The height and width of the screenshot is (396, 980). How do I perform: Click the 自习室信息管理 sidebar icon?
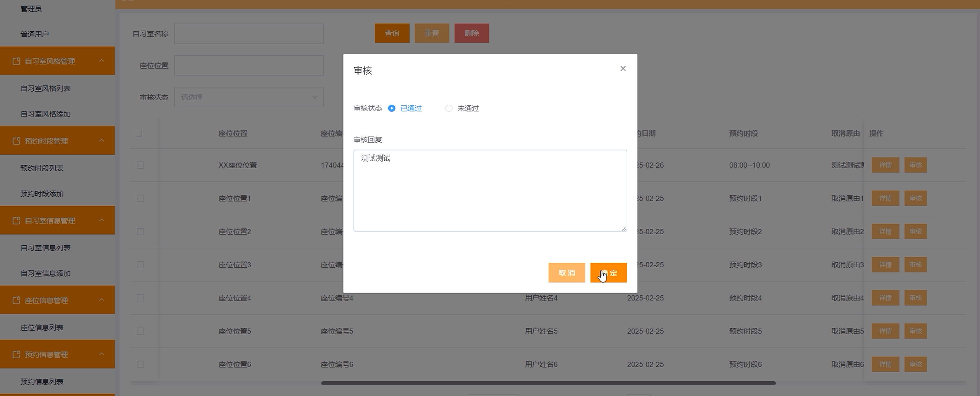pos(16,220)
